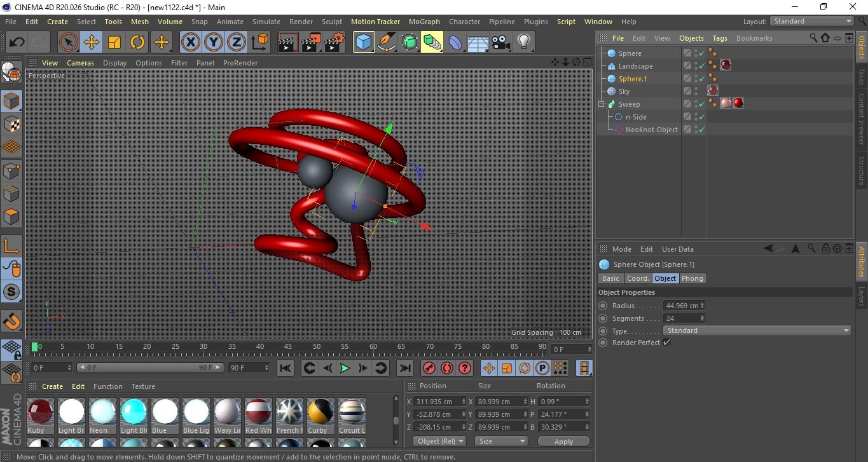
Task: Open the Size mode dropdown
Action: pos(501,441)
